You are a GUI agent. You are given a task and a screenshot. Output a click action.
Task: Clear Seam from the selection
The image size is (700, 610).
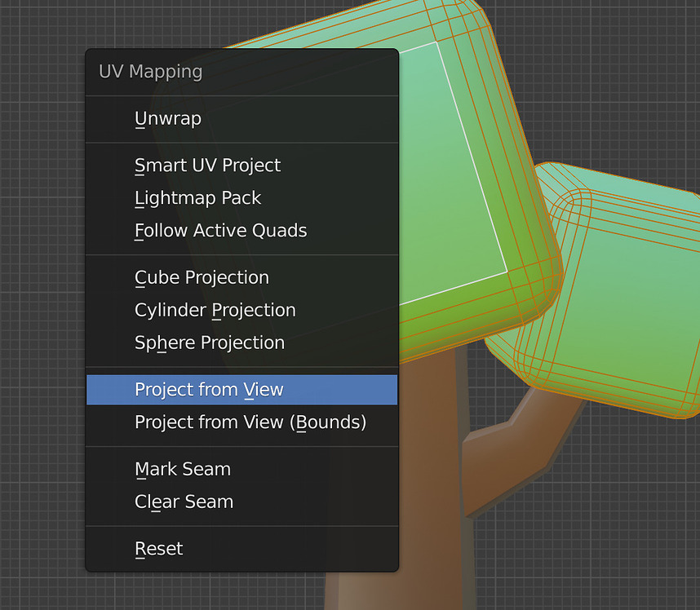(184, 502)
